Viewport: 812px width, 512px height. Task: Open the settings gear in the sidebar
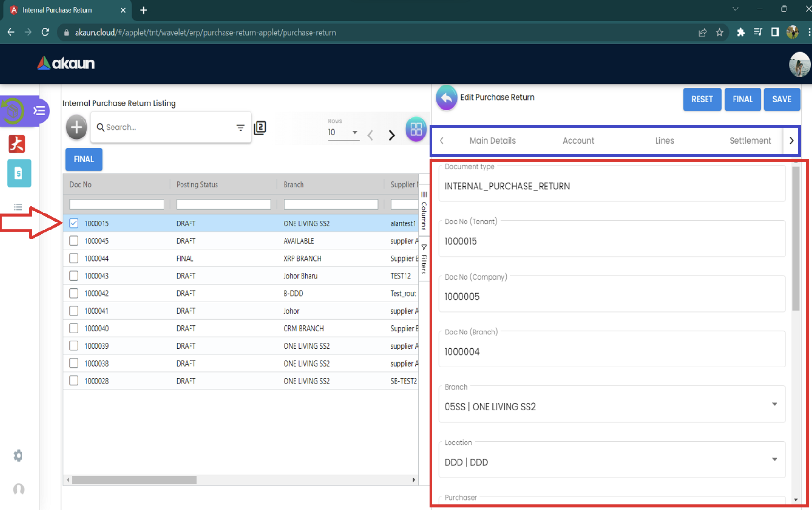click(x=18, y=456)
